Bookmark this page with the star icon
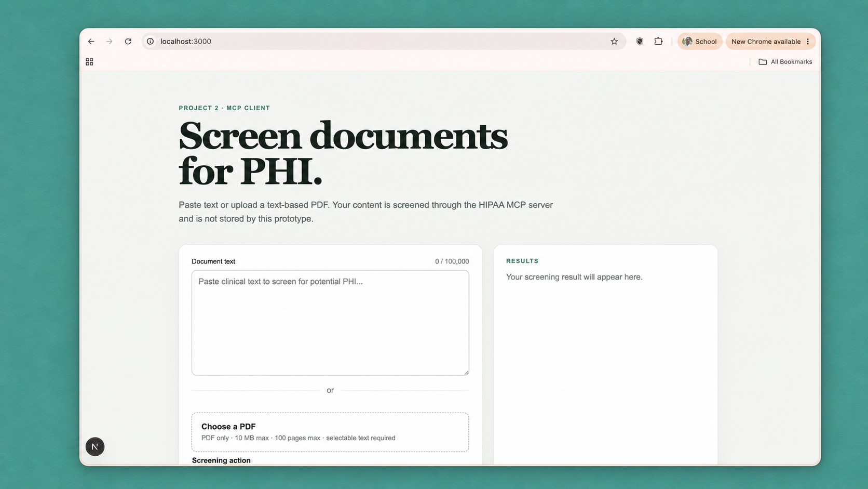Screen dimensions: 868x489 614,42
